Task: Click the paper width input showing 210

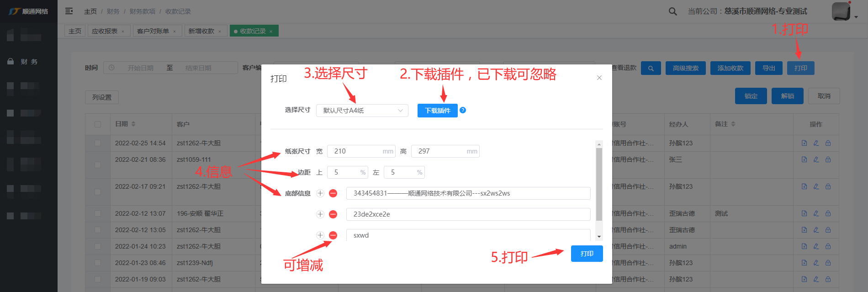Action: point(356,151)
